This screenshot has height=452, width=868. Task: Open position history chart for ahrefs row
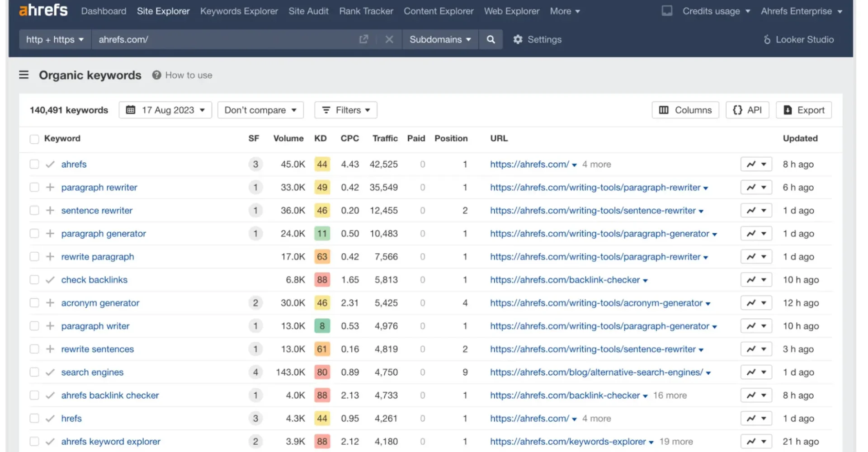(756, 164)
